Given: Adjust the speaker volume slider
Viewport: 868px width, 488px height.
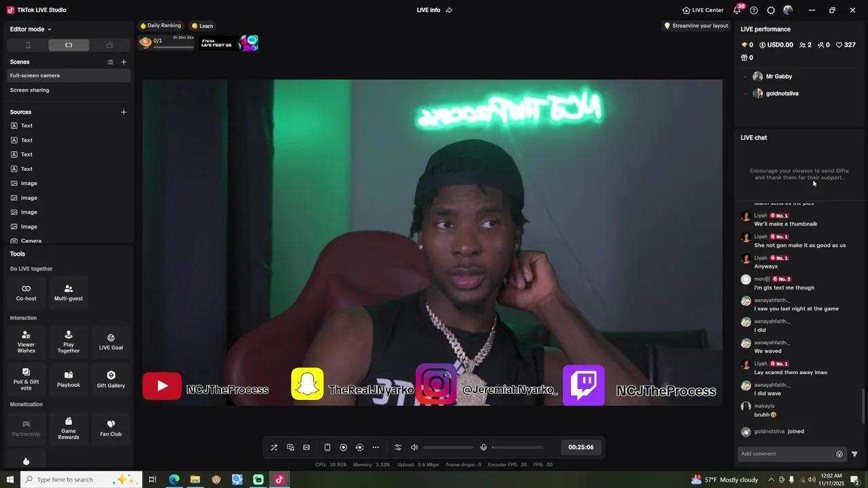Looking at the screenshot, I should [x=448, y=447].
